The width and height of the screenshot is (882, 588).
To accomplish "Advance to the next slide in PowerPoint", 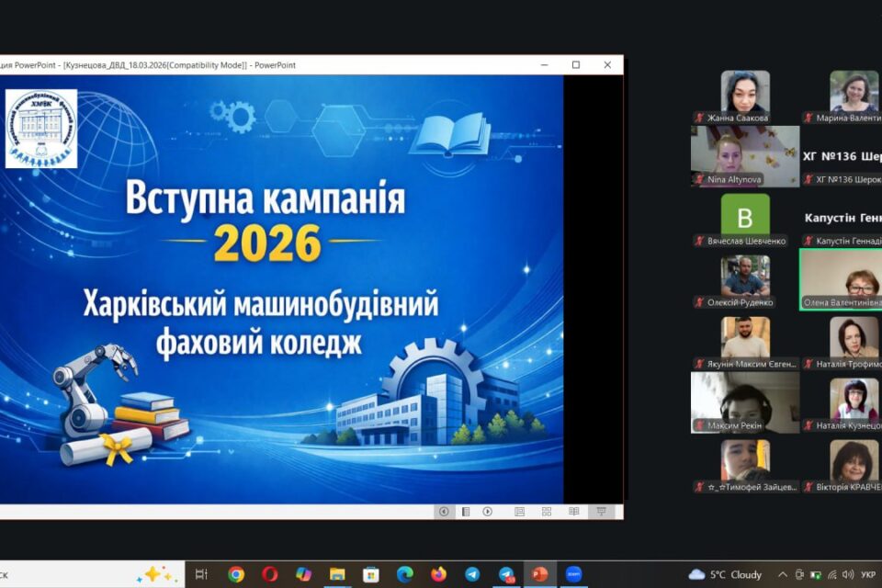I will [x=488, y=512].
